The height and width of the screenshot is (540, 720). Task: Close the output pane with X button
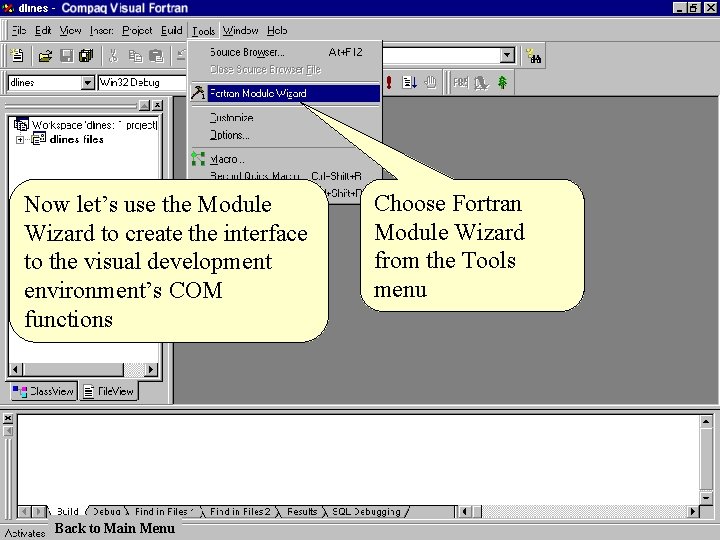pos(8,418)
